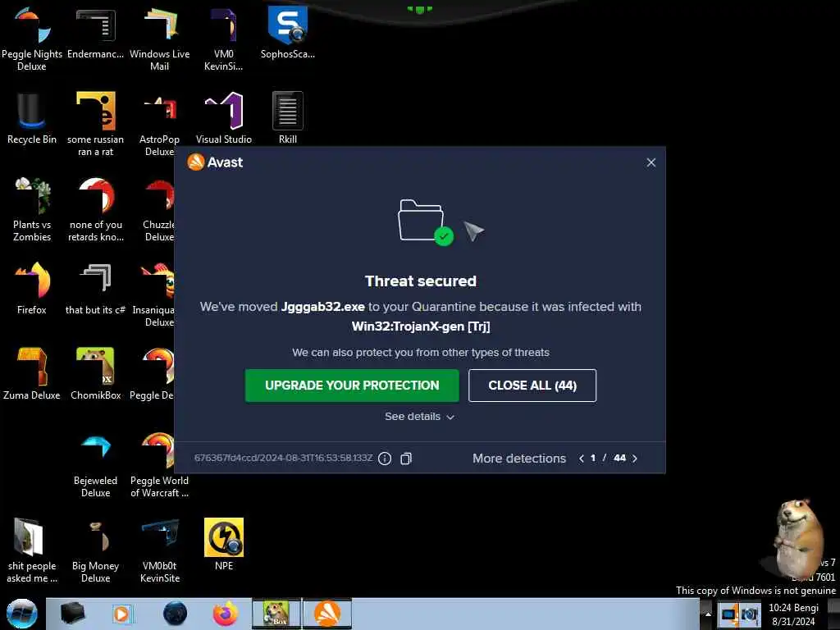Expand the See details section
The height and width of the screenshot is (630, 840).
[419, 417]
